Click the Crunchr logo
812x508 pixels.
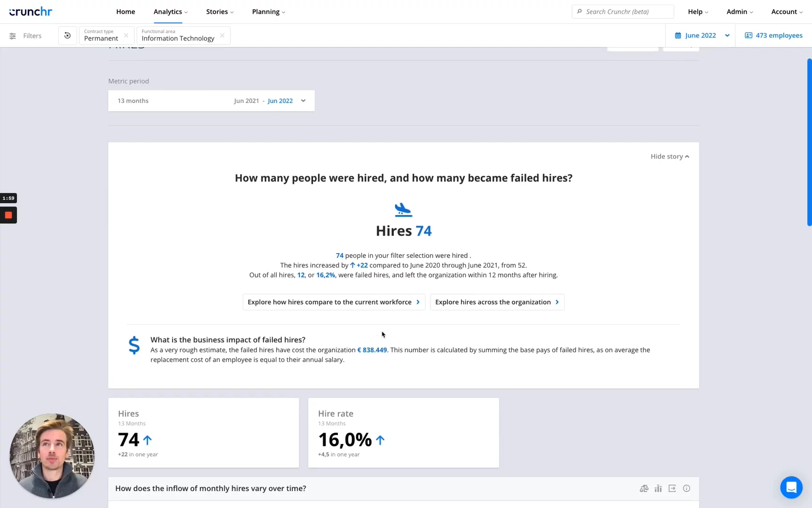pos(31,12)
